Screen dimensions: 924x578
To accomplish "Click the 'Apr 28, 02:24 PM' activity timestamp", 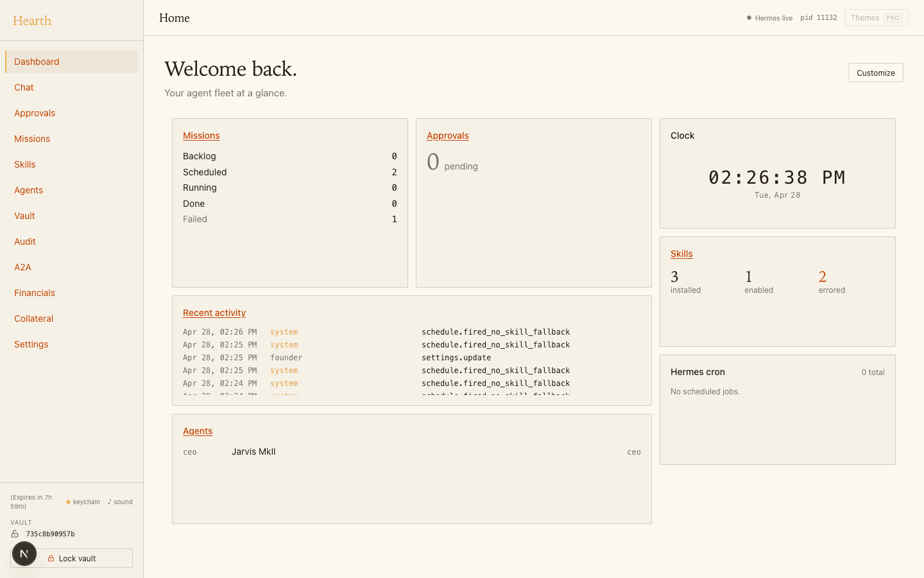I will pos(219,383).
